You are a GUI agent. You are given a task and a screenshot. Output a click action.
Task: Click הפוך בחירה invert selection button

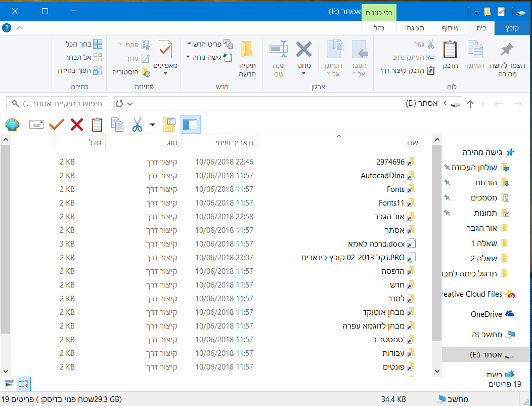[x=80, y=70]
